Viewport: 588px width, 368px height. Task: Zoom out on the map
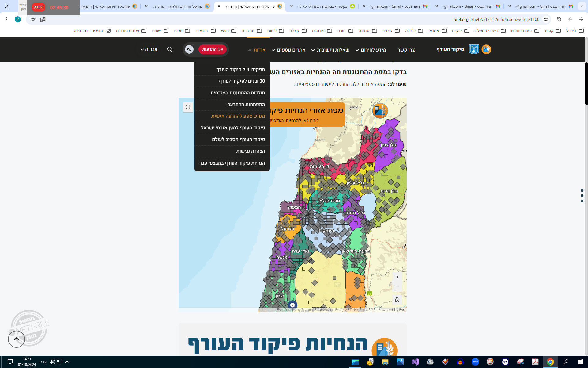point(397,287)
